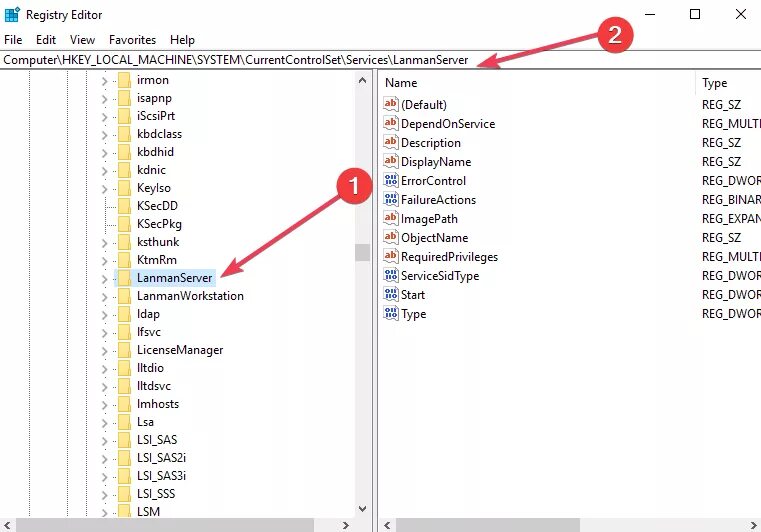Select the kbdclass key label
Image resolution: width=761 pixels, height=532 pixels.
coord(159,134)
